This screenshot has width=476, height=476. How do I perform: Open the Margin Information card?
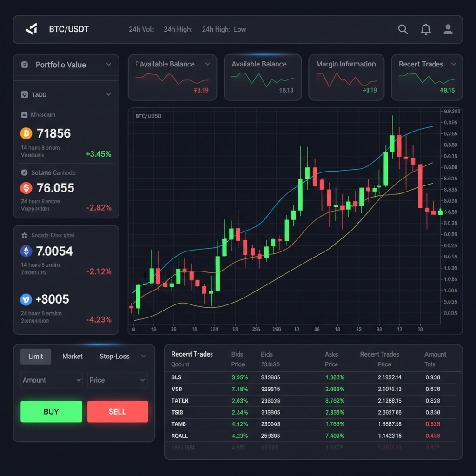pyautogui.click(x=346, y=77)
